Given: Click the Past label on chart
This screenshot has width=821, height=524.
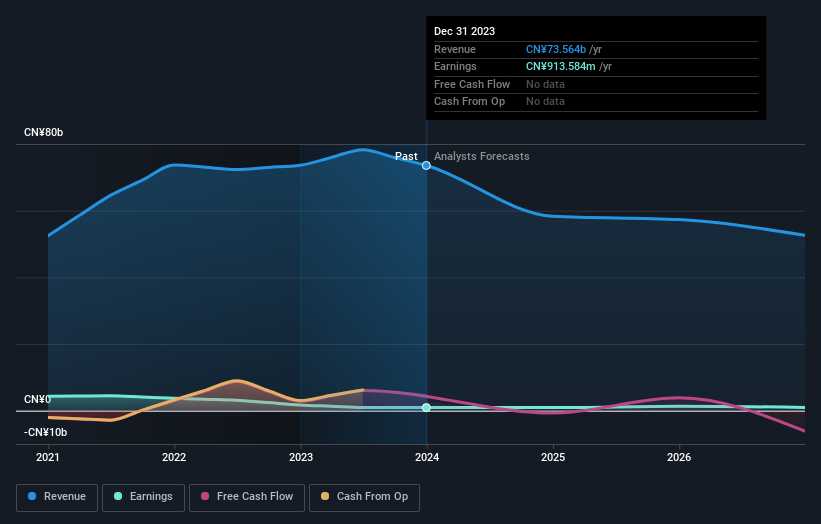Looking at the screenshot, I should point(406,156).
